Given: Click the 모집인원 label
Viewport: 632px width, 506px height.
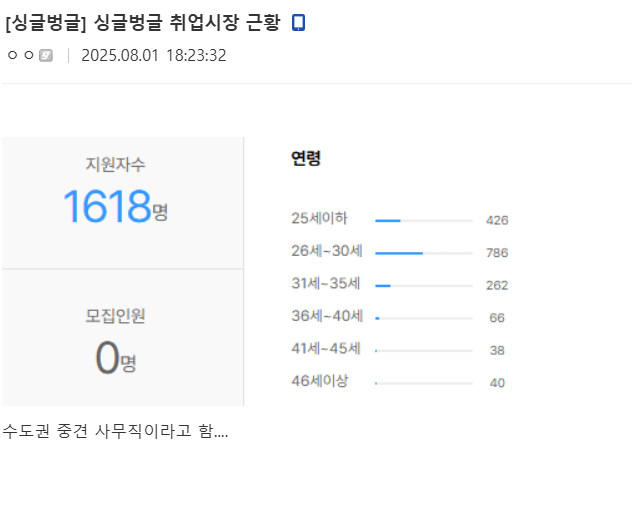Looking at the screenshot, I should point(115,316).
